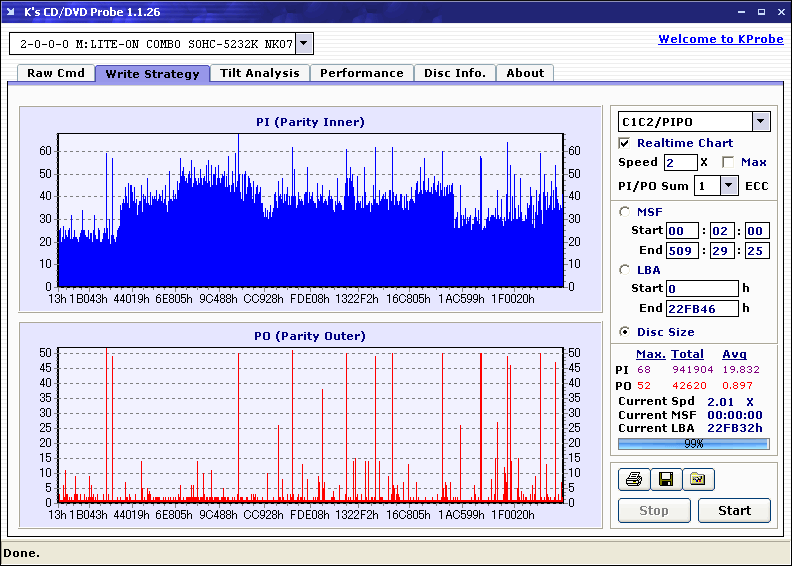This screenshot has width=792, height=566.
Task: Click the K's CD/DVD Probe title bar icon
Action: (11, 12)
